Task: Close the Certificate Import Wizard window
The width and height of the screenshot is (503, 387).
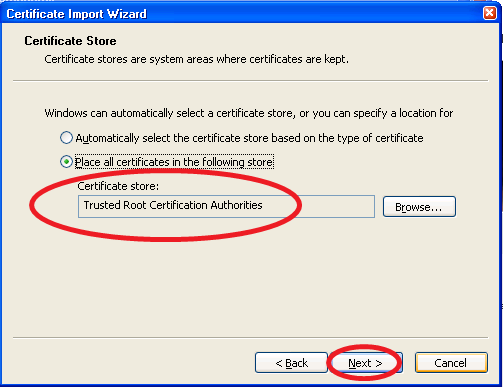Action: [x=489, y=13]
